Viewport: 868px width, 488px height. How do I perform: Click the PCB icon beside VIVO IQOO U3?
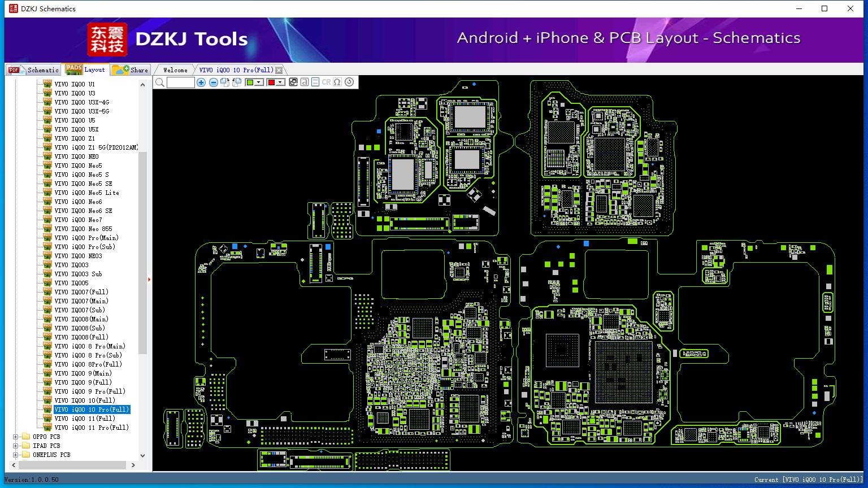(x=48, y=93)
